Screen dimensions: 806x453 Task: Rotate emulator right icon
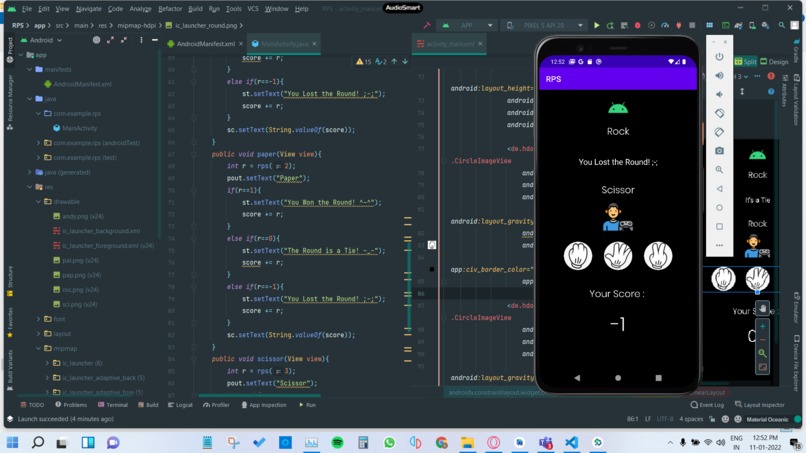[x=719, y=132]
